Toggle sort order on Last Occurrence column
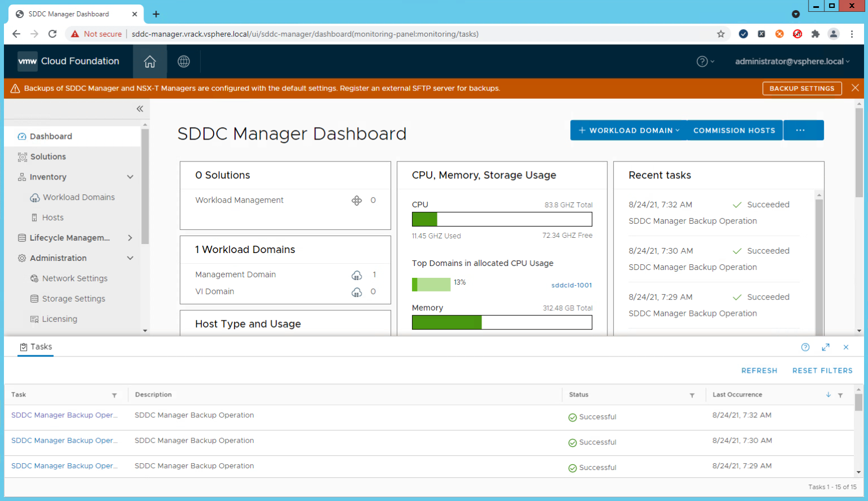The width and height of the screenshot is (868, 501). coord(828,395)
